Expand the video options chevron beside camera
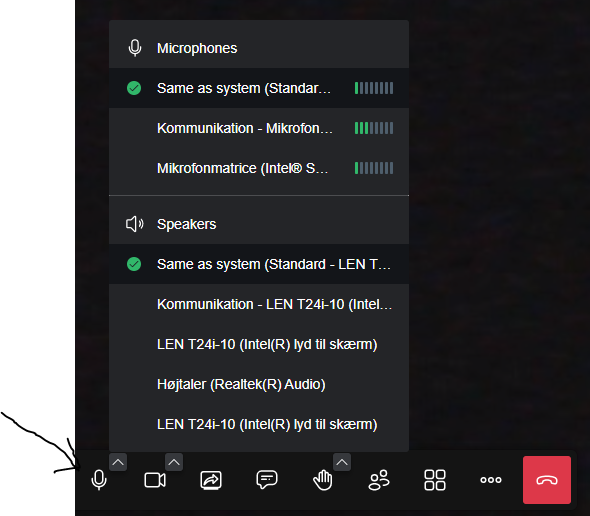Viewport: 590px width, 516px height. coord(174,462)
